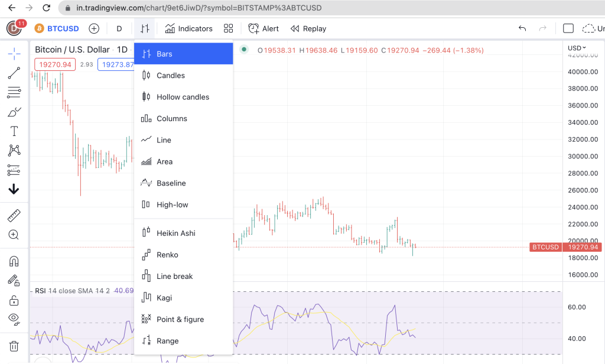Remove drawings with the trash icon
Screen dimensions: 605x364
14,346
